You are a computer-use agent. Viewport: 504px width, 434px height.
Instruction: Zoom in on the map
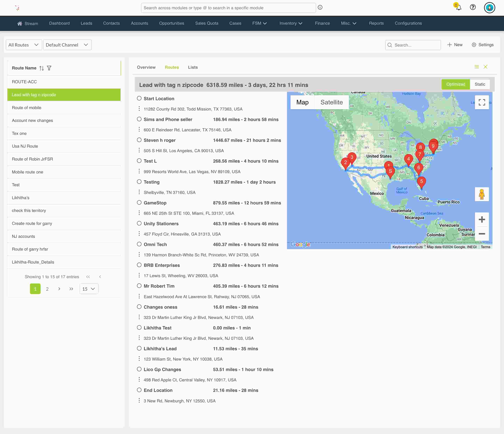point(482,220)
